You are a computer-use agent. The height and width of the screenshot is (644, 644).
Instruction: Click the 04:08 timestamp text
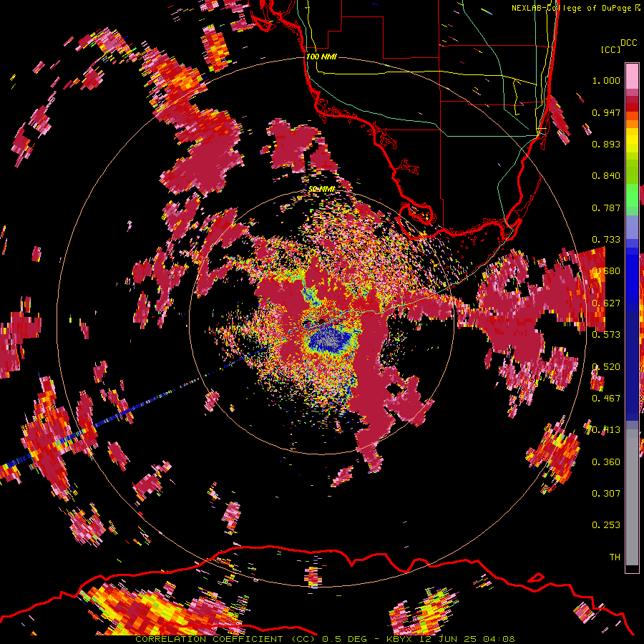pyautogui.click(x=499, y=639)
